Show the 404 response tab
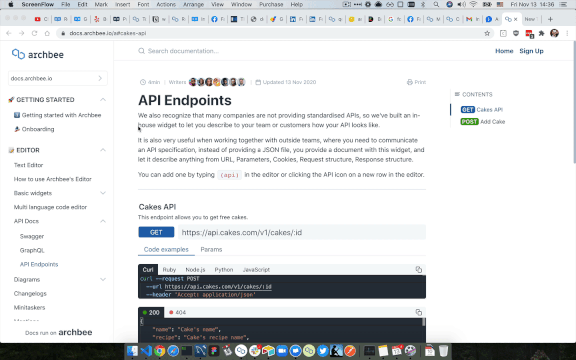The height and width of the screenshot is (360, 576). tap(177, 312)
